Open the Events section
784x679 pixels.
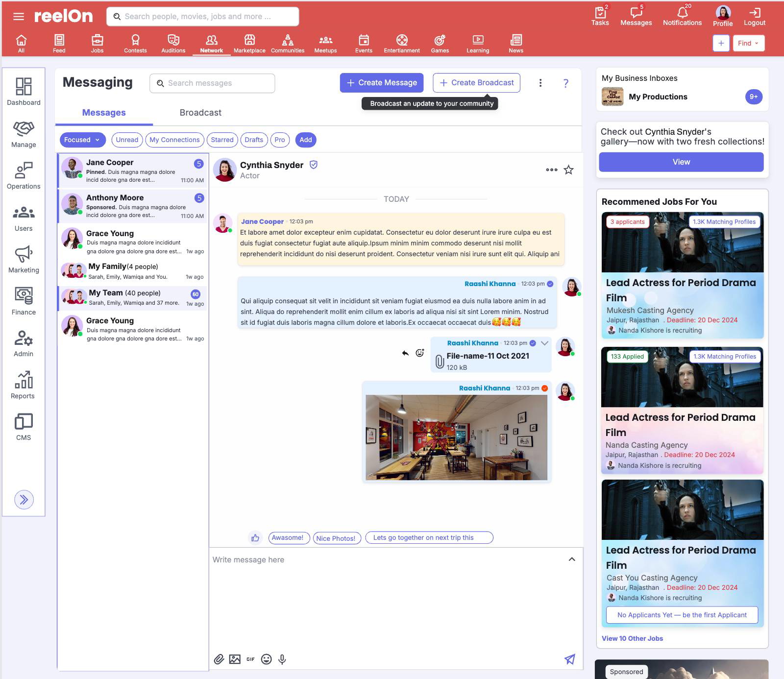click(364, 43)
